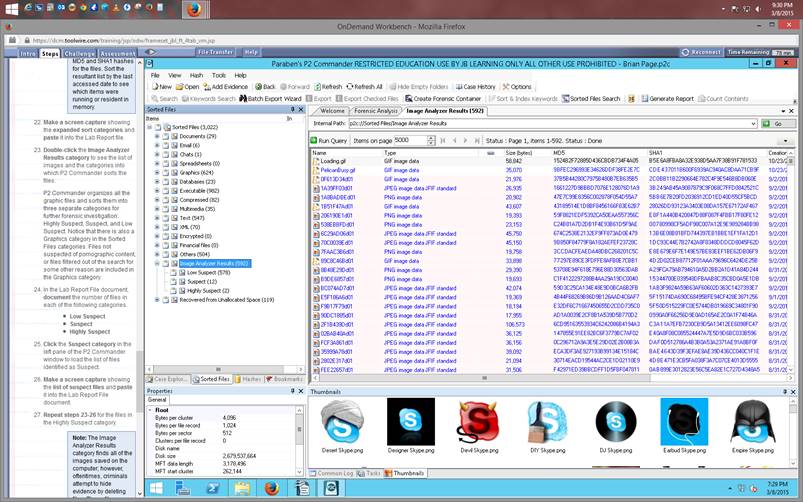Check the Text (547) checkbox
Screen dimensions: 803x502
point(165,218)
